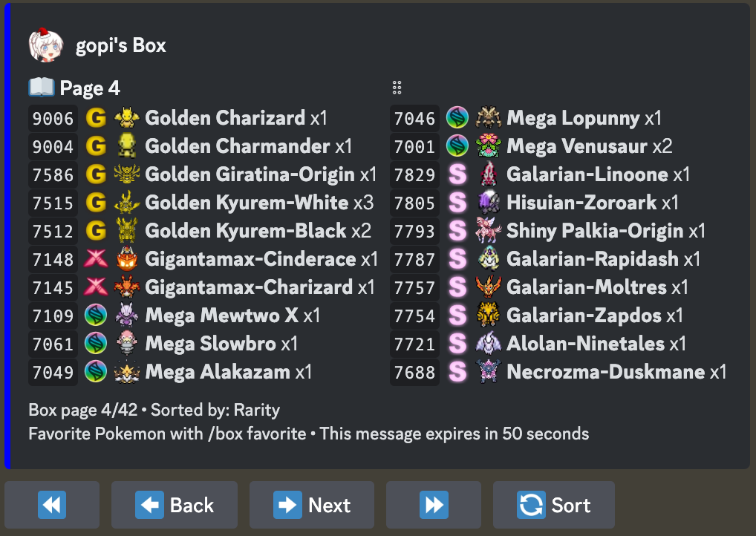Viewport: 756px width, 536px height.
Task: Click the Golden Kyurem-White entry name
Action: point(247,203)
